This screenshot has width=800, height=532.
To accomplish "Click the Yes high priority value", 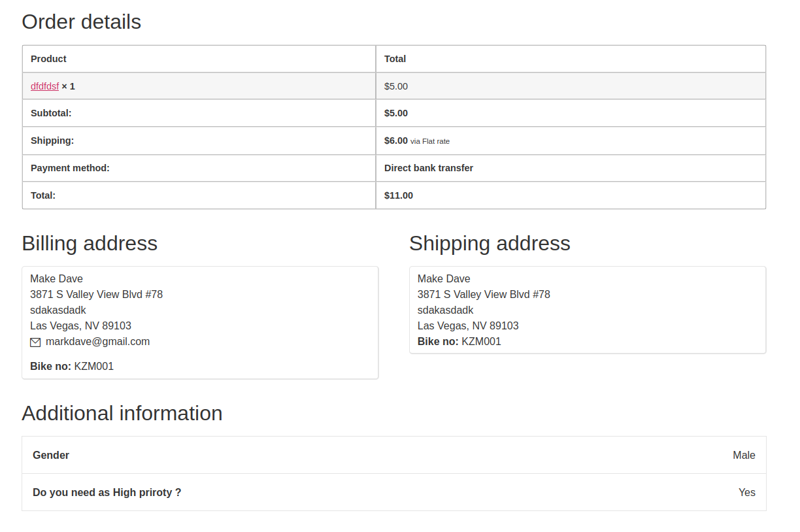I will (x=746, y=493).
